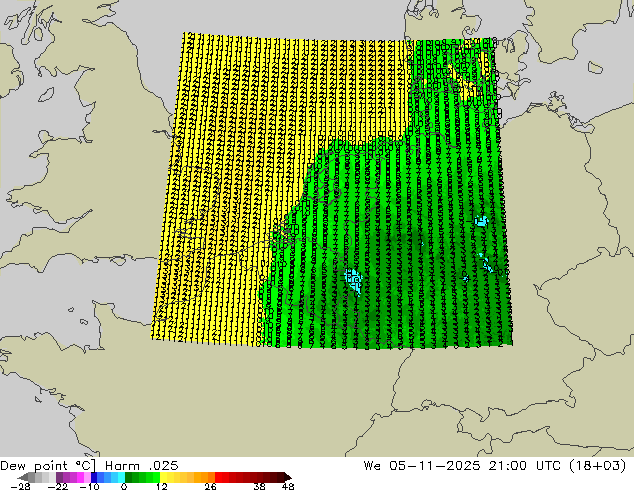Click the 'Dew point °C] Harm .025' title
This screenshot has height=490, width=634.
click(x=89, y=466)
